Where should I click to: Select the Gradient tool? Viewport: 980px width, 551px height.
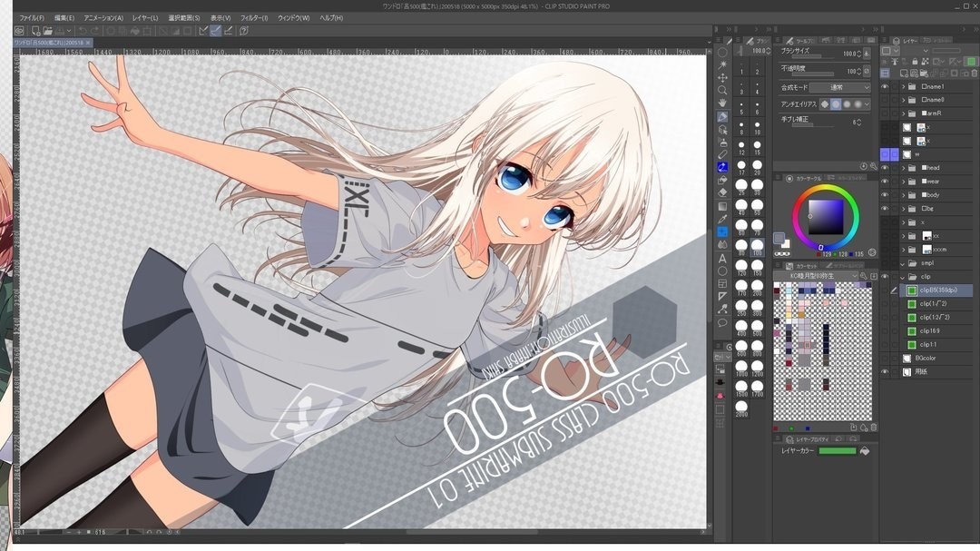(x=722, y=206)
